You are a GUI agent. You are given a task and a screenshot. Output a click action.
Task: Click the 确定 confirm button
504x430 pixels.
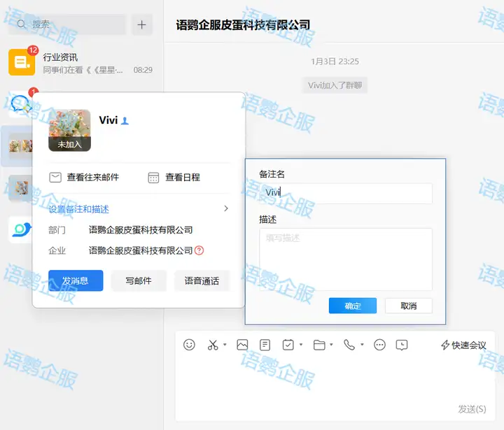pyautogui.click(x=353, y=306)
